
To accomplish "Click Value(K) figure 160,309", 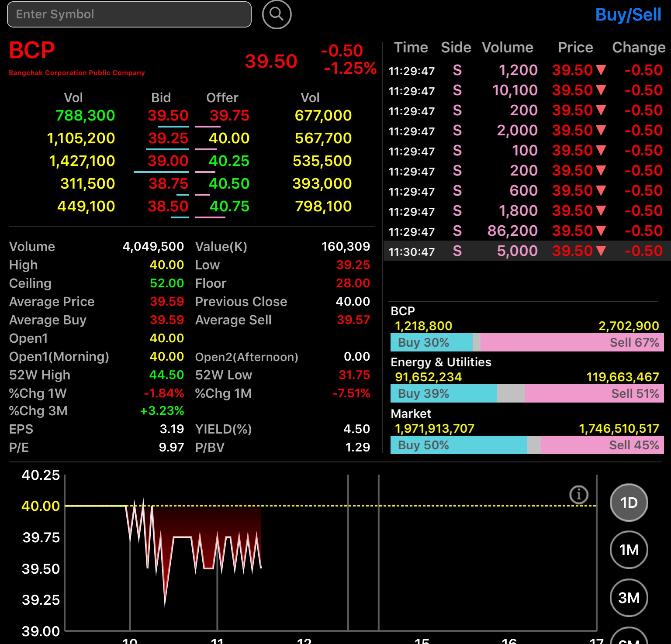I will [346, 246].
